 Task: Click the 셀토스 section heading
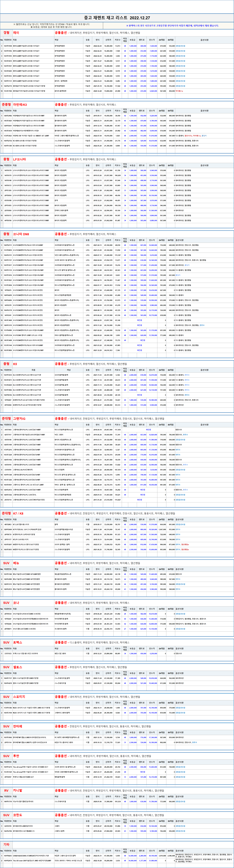18,667
